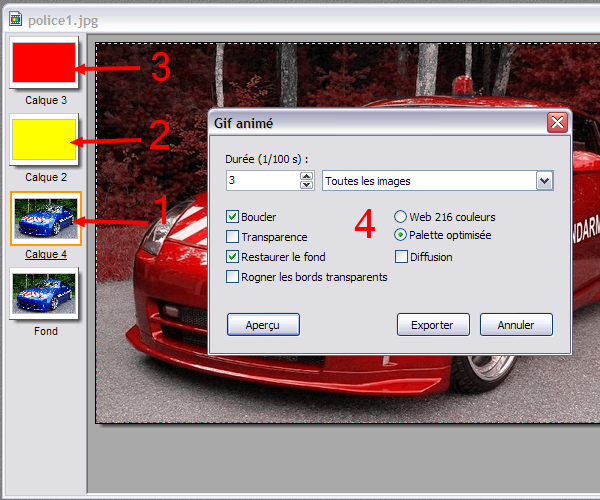Click the underlined Calque 4 label

[46, 254]
